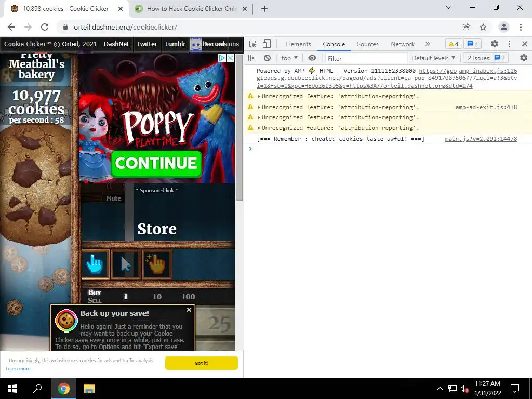Open the Default levels dropdown

coord(433,58)
